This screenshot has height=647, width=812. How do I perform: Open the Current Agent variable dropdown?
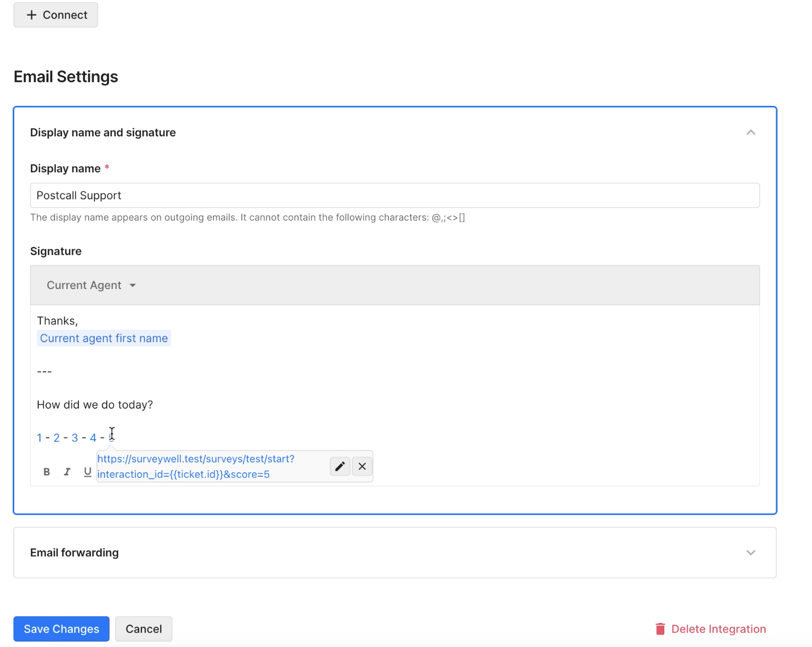pos(91,285)
